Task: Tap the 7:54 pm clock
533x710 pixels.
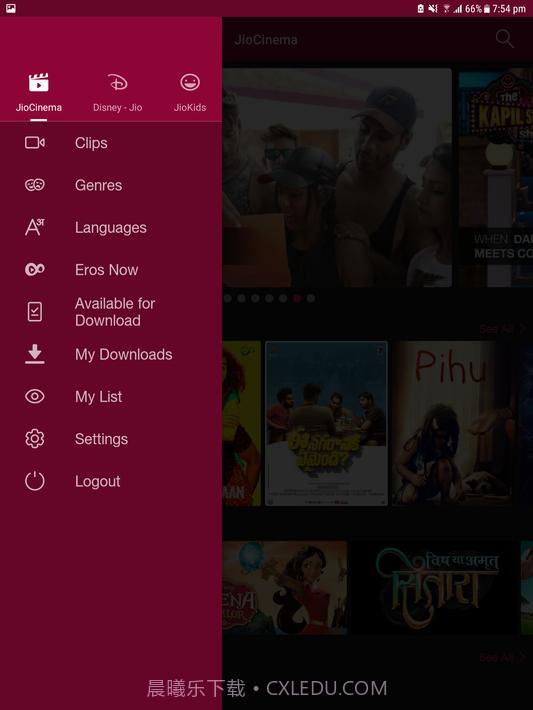Action: click(509, 9)
